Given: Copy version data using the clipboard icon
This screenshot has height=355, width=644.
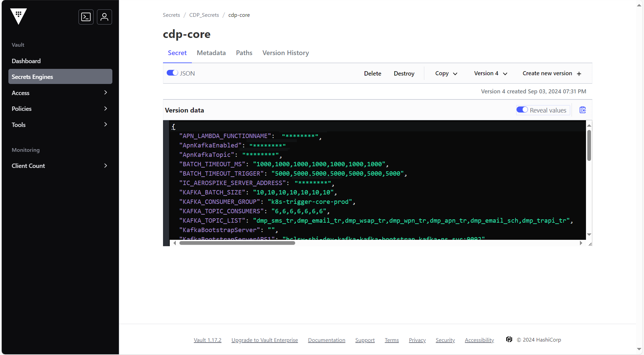Looking at the screenshot, I should [x=583, y=110].
